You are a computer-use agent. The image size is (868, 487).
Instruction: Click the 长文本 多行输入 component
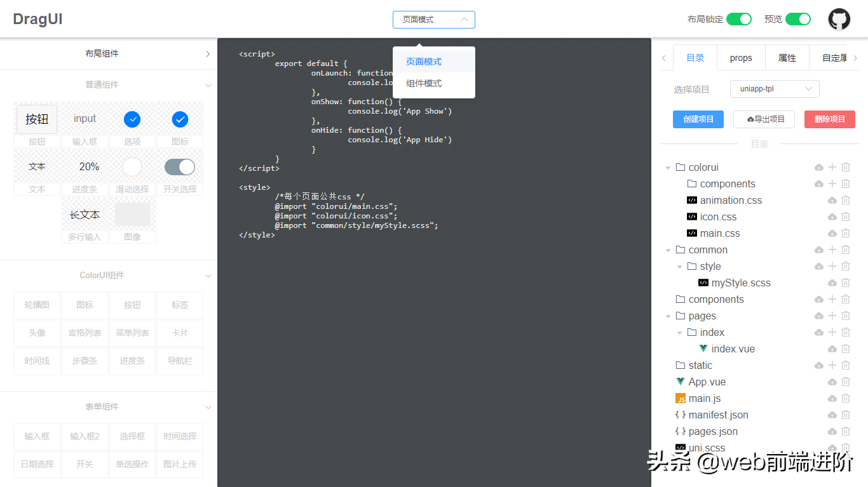coord(85,214)
